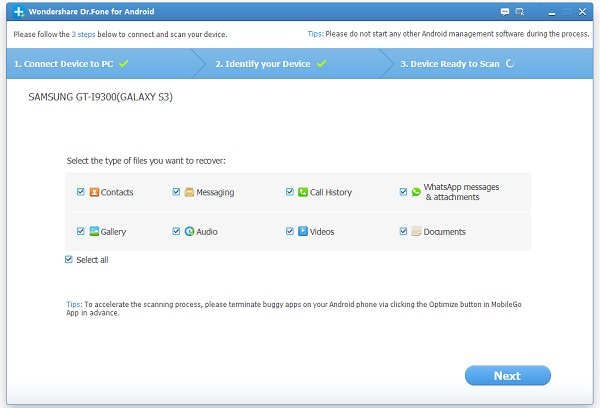Screen dimensions: 600x408
Task: Click the 'Audio' label
Action: coord(207,232)
